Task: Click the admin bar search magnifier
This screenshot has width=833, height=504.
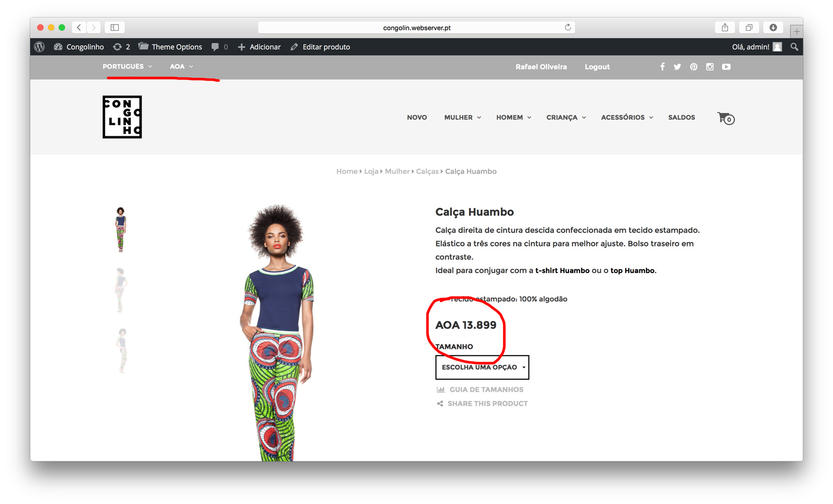Action: coord(794,47)
